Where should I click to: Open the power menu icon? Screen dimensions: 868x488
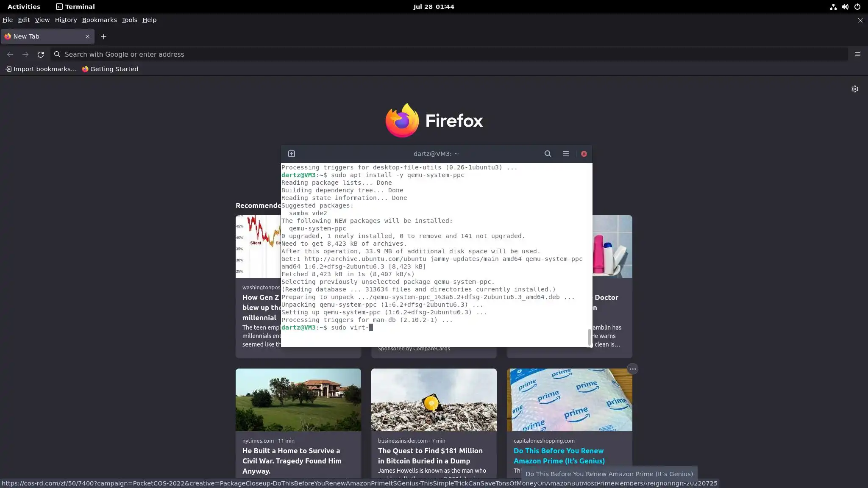tap(857, 7)
